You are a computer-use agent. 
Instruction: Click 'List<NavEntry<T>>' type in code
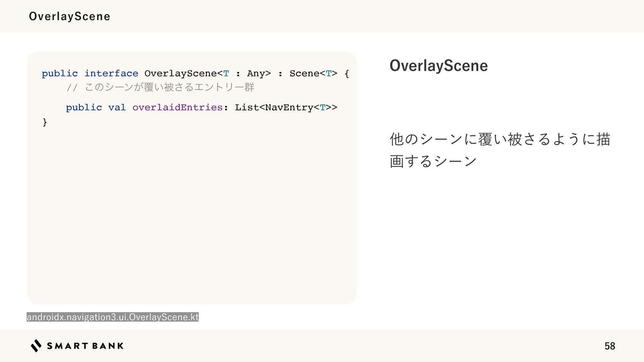pos(286,107)
